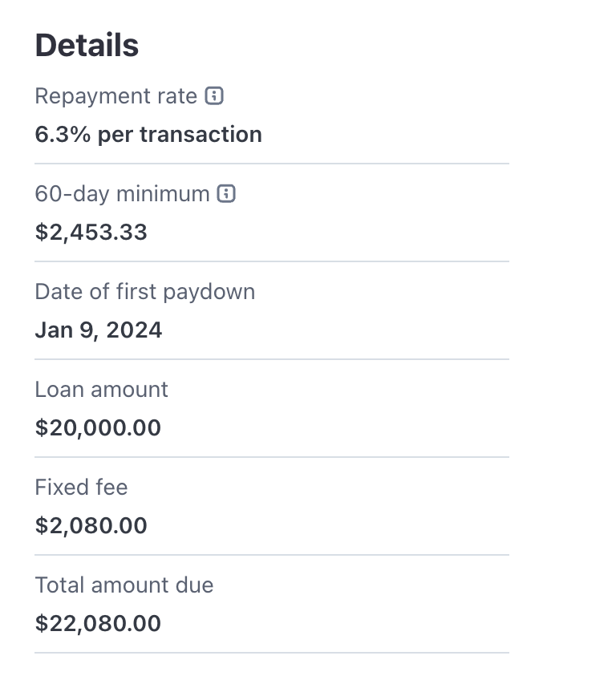
Task: Open the 60-day minimum info tooltip icon
Action: tap(227, 193)
